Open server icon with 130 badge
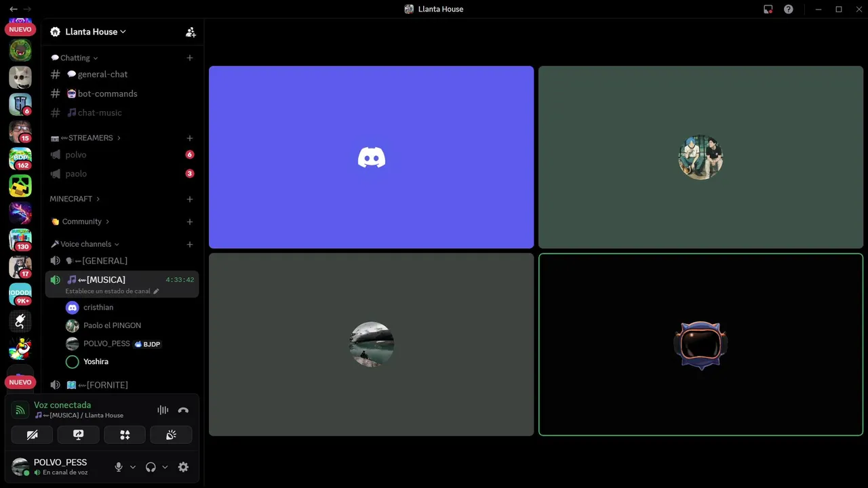This screenshot has width=868, height=488. (20, 240)
